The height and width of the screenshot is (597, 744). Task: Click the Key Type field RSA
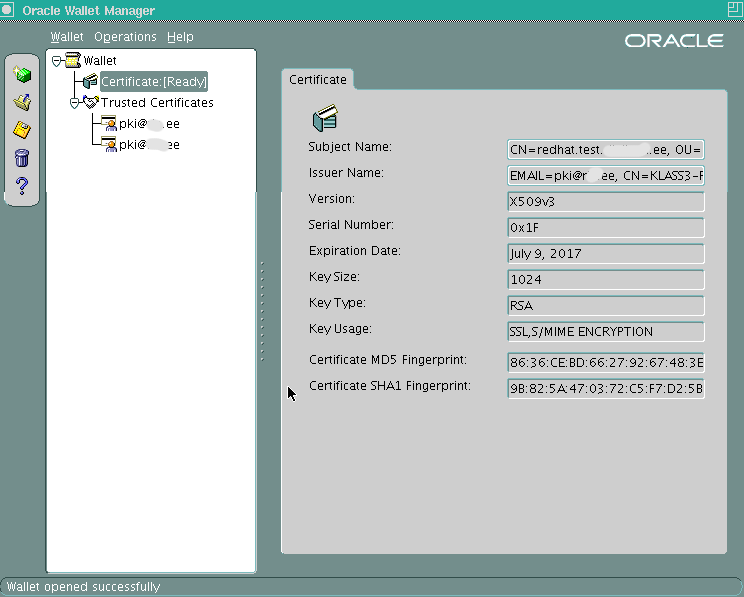tap(605, 306)
